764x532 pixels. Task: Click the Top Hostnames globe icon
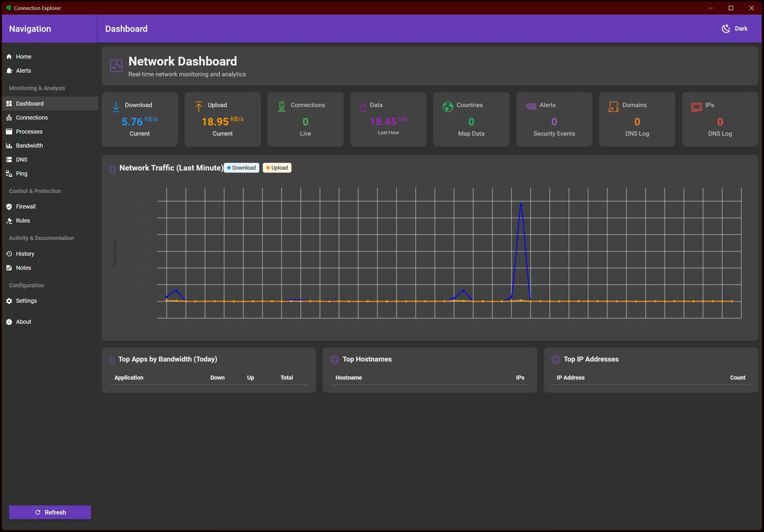click(x=334, y=360)
